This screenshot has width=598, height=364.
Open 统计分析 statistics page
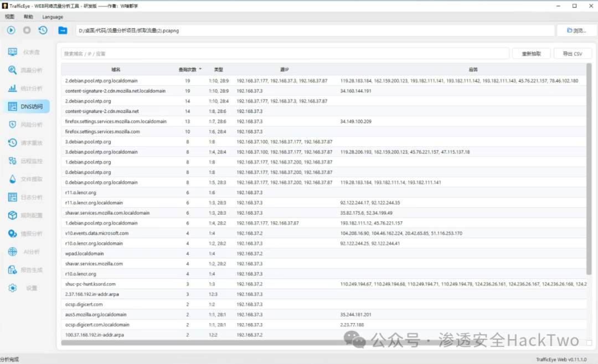pyautogui.click(x=27, y=89)
